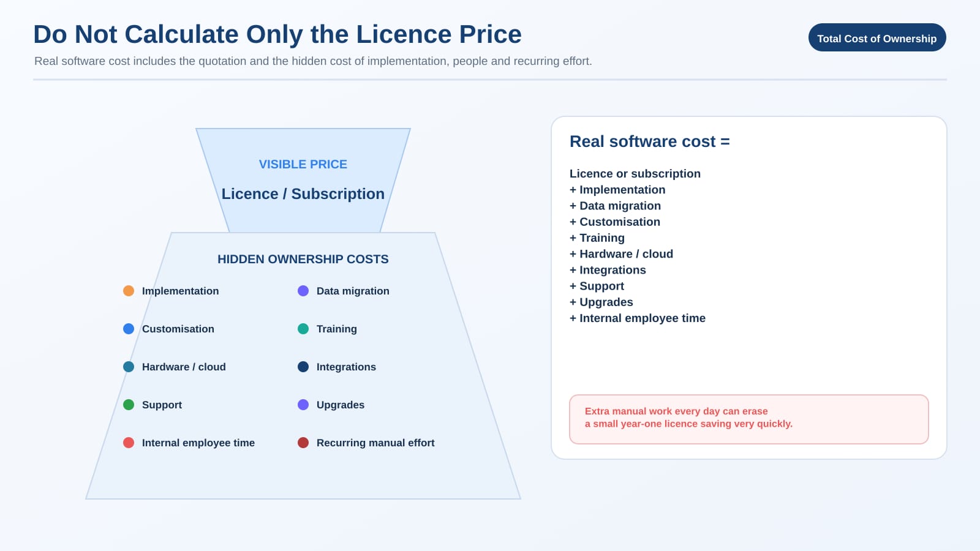
Task: Click the red dot beside Internal employee time
Action: 129,443
